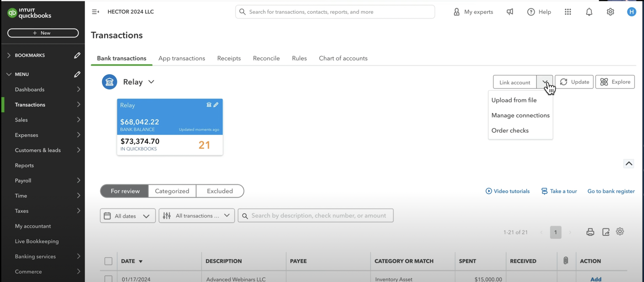
Task: Open My accountant in the sidebar
Action: point(33,226)
